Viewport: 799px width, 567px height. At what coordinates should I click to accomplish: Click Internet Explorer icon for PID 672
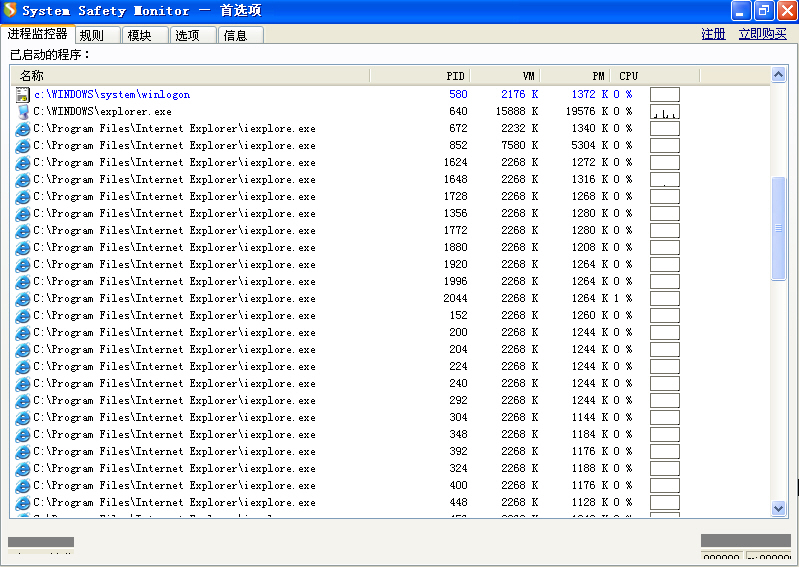coord(22,129)
